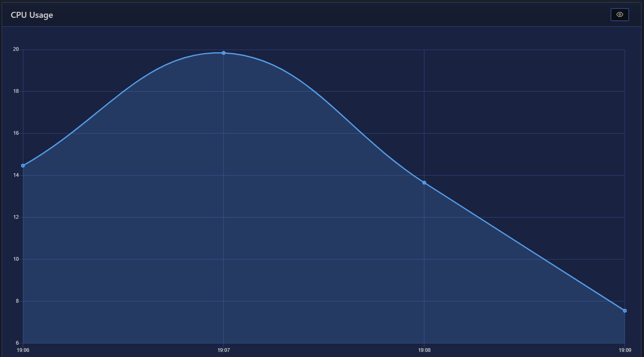Click the CPU Usage panel title
The height and width of the screenshot is (357, 644).
click(x=32, y=15)
